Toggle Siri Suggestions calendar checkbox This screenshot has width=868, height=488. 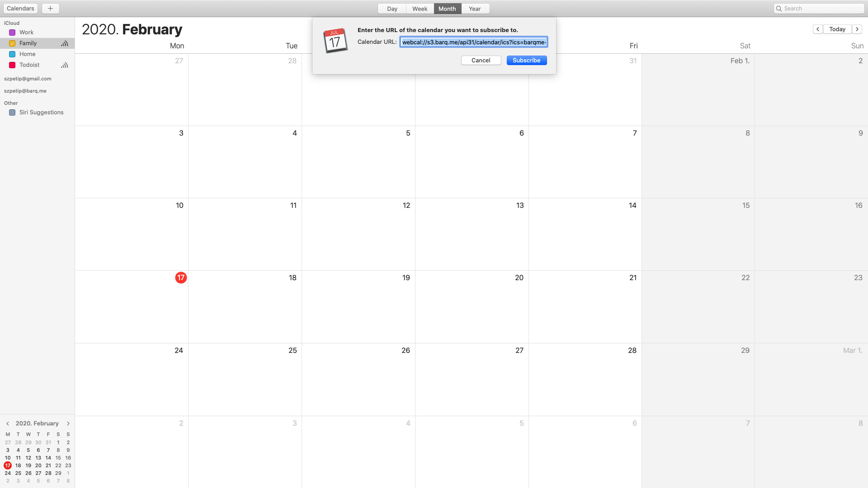click(x=12, y=113)
